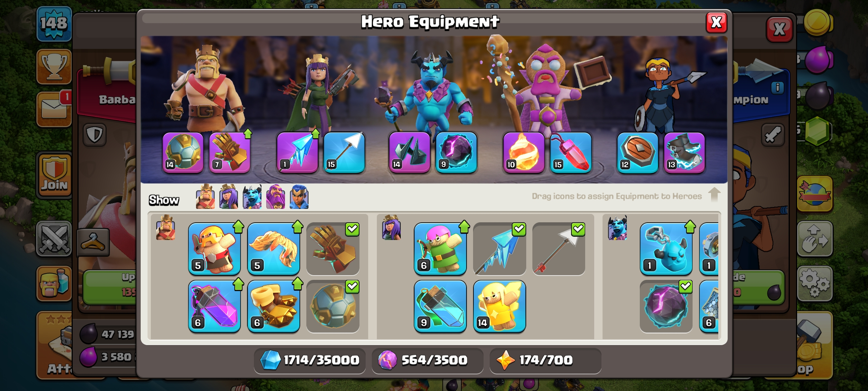The height and width of the screenshot is (391, 868).
Task: Open the hero skin hanger button
Action: (x=93, y=242)
